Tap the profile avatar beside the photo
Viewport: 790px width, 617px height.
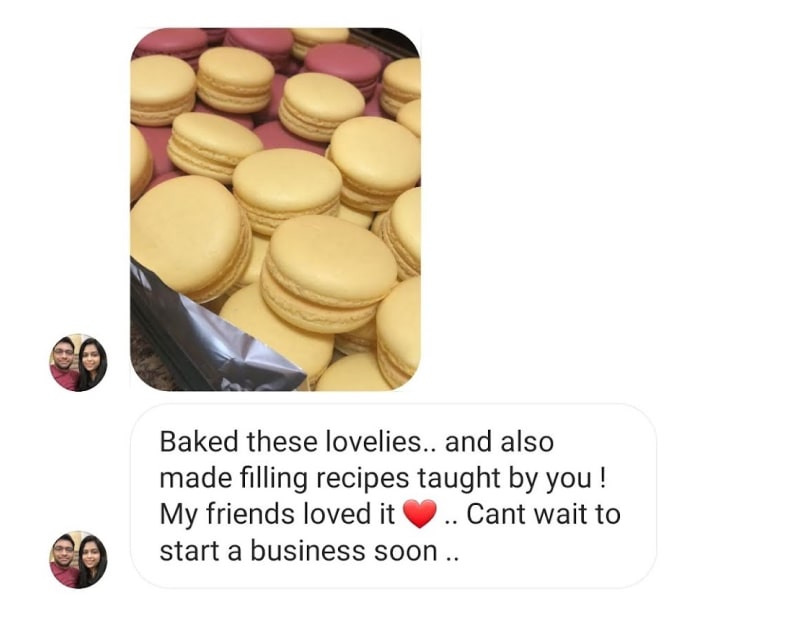pos(78,363)
